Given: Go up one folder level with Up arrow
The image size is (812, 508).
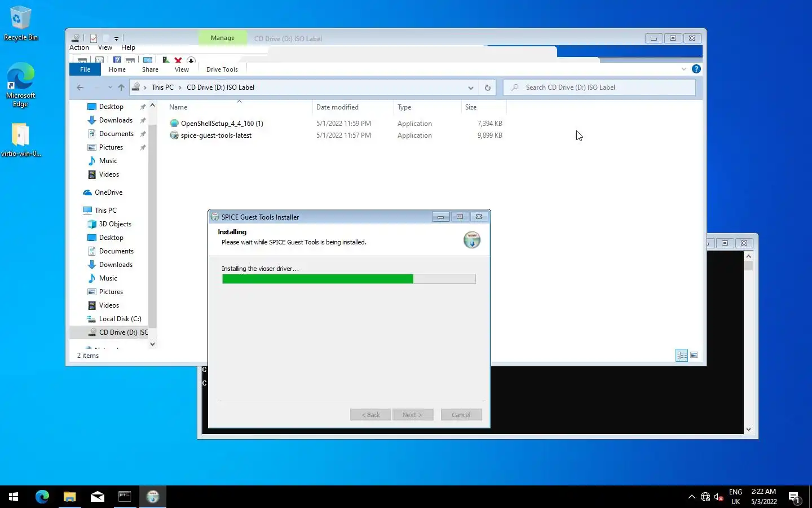Looking at the screenshot, I should [121, 87].
